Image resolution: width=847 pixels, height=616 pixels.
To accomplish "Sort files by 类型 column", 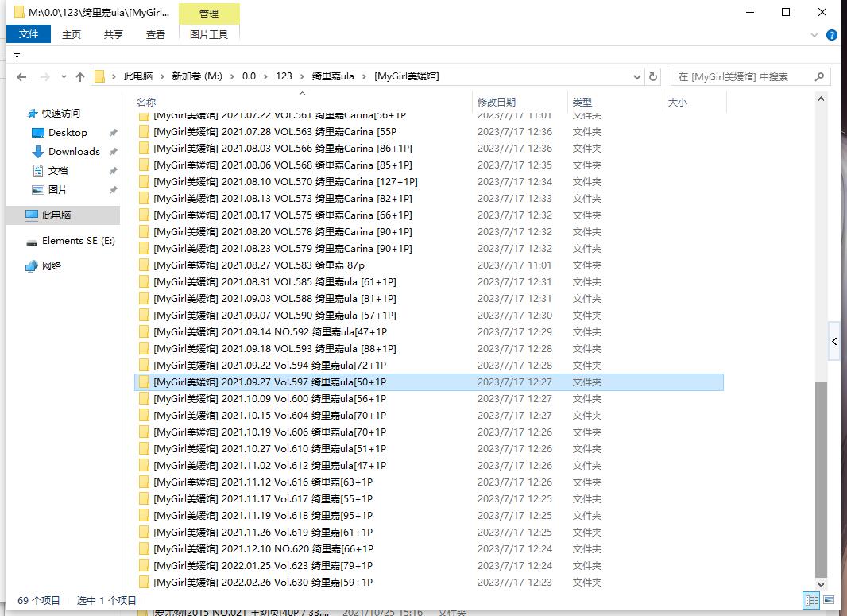I will click(582, 102).
